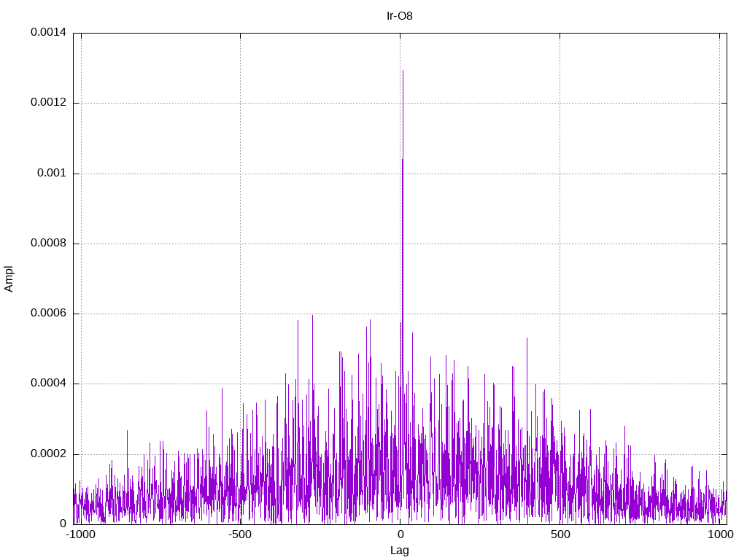
Task: Click x-axis tick label 500
Action: point(560,534)
